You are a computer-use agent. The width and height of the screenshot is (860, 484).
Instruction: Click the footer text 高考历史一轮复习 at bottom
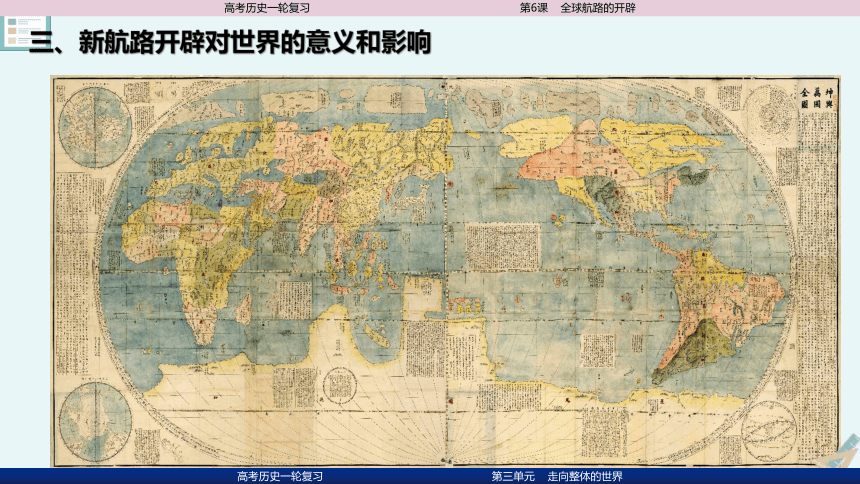[280, 476]
